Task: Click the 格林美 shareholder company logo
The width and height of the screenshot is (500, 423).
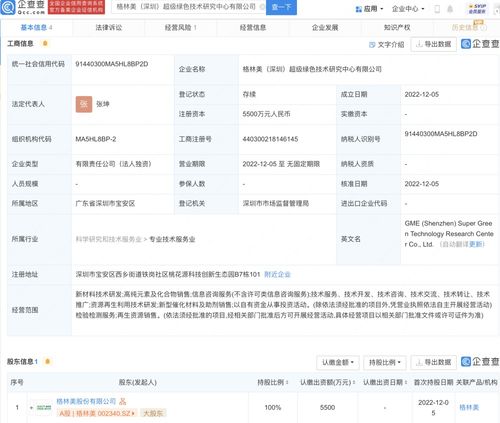Action: (x=44, y=408)
